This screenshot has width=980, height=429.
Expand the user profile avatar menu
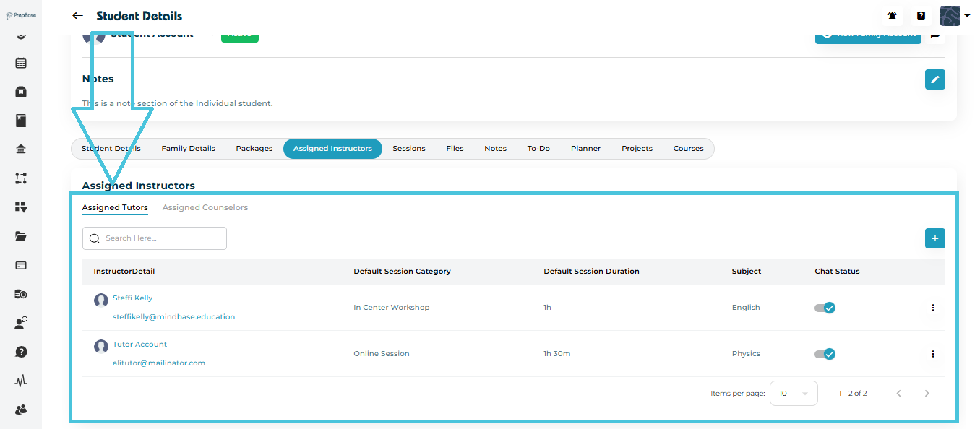pos(954,16)
